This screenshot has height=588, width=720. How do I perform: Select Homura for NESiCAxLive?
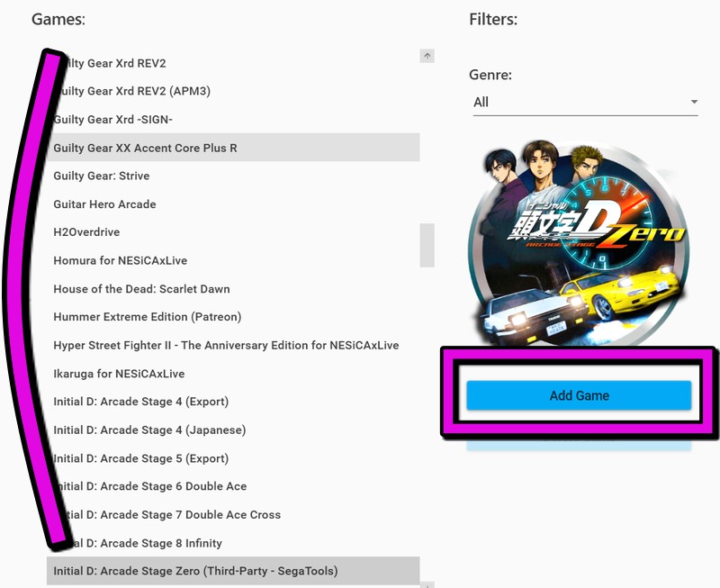pos(233,260)
